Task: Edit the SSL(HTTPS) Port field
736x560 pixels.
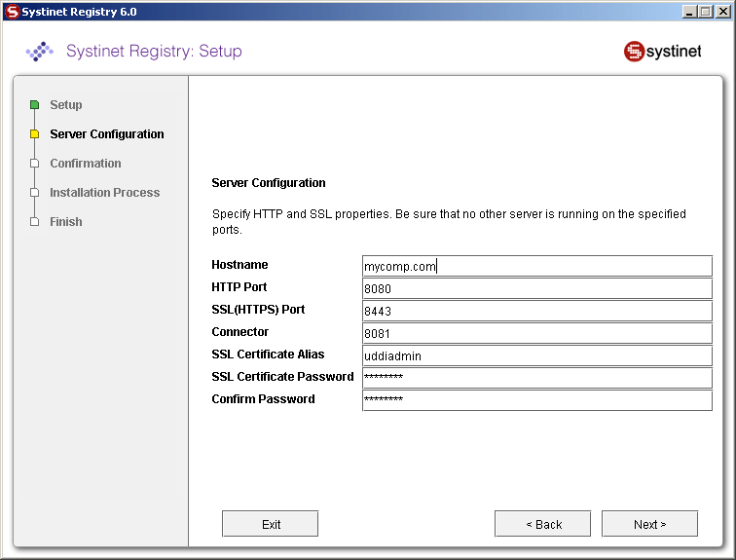Action: click(537, 312)
